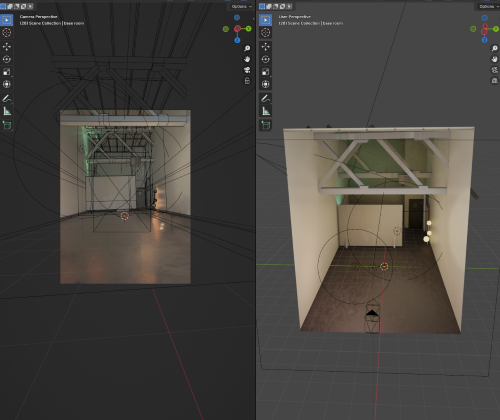Select Measure tool in Camera Perspective viewport
The width and height of the screenshot is (500, 420).
[x=6, y=111]
